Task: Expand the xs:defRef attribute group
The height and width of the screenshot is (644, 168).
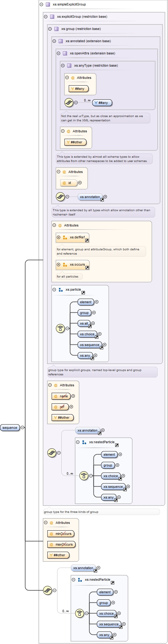Action: [x=58, y=237]
